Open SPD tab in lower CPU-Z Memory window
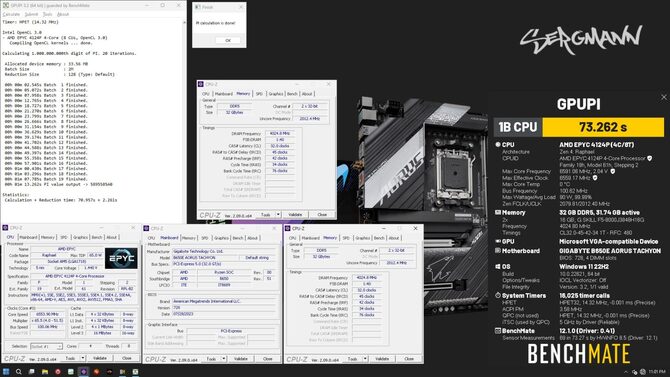This screenshot has height=377, width=670. click(346, 238)
